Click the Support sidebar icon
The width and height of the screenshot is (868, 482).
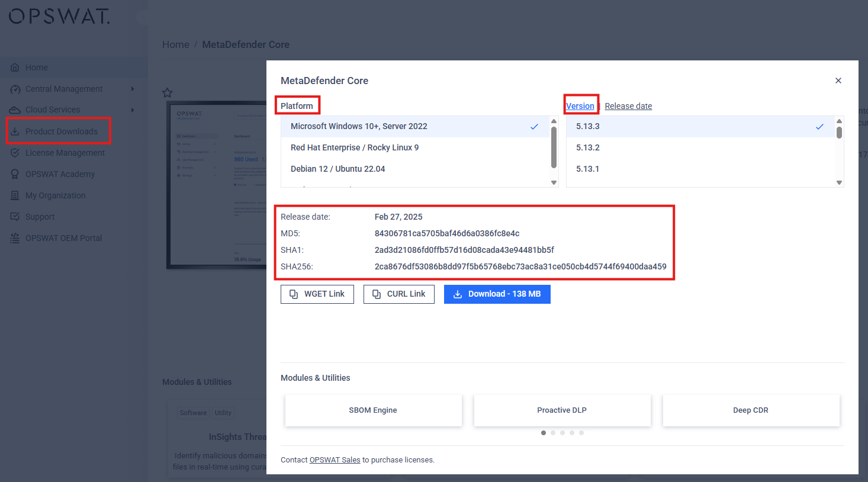pos(15,217)
